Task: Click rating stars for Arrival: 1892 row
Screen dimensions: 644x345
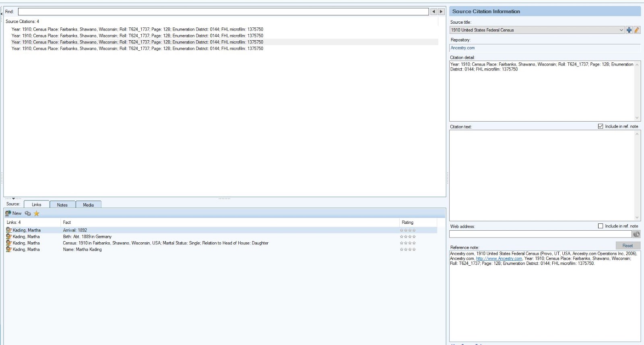Action: tap(408, 231)
